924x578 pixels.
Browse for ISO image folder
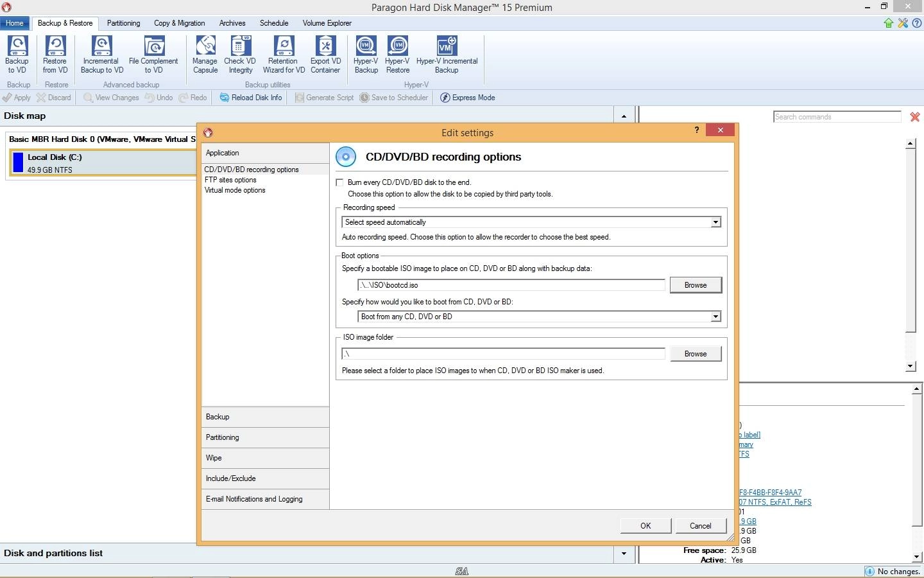[x=696, y=354]
